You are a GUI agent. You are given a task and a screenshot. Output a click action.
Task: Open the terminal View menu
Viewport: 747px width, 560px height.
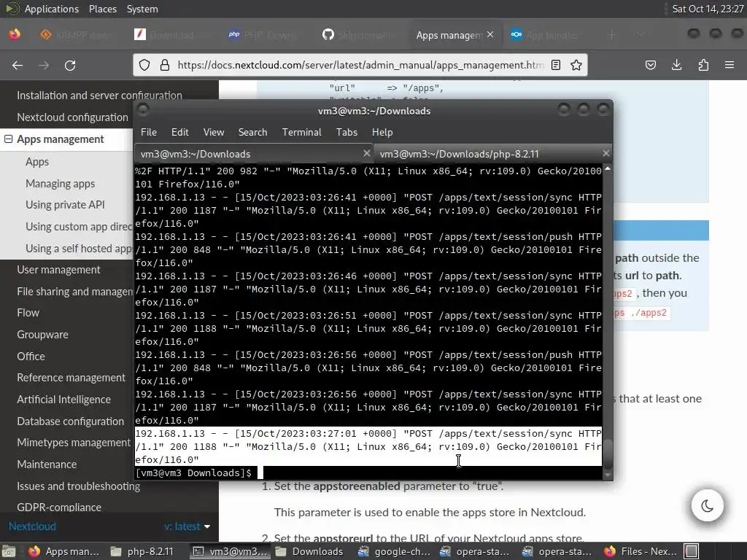point(214,132)
